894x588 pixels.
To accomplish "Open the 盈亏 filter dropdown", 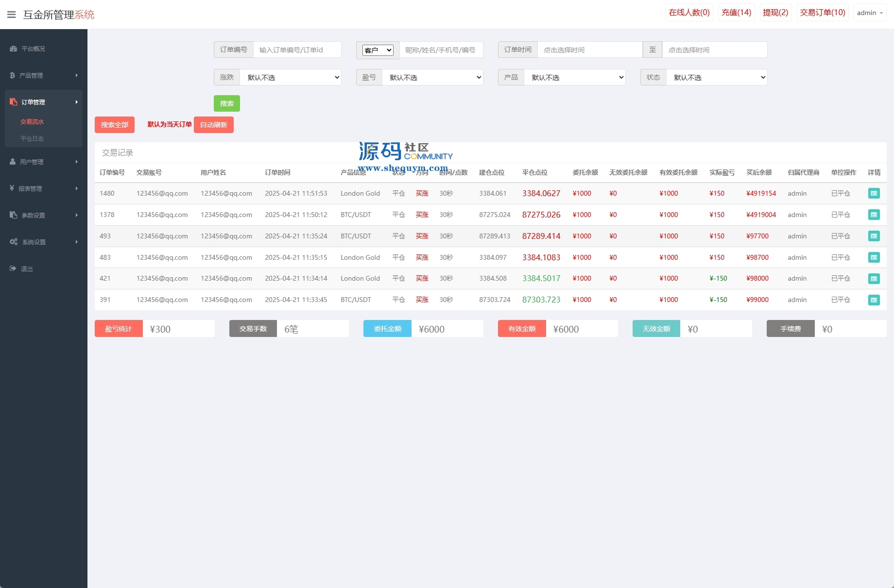I will 432,77.
